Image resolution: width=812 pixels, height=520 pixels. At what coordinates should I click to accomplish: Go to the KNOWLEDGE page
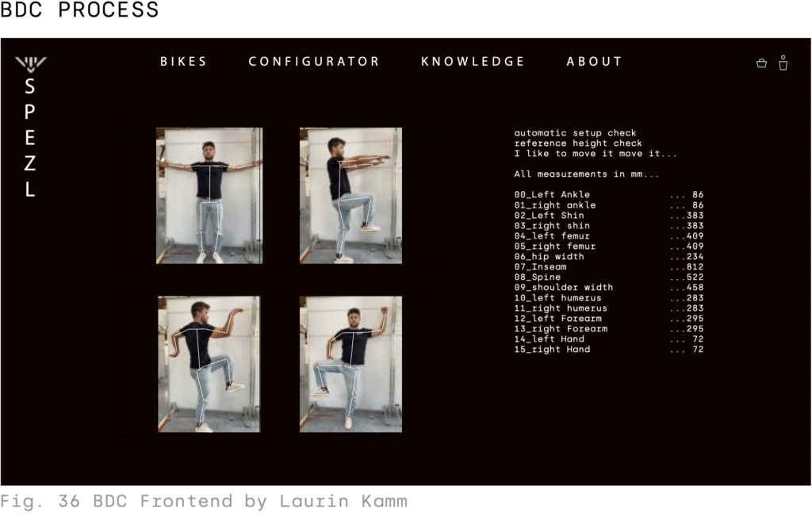pos(473,62)
